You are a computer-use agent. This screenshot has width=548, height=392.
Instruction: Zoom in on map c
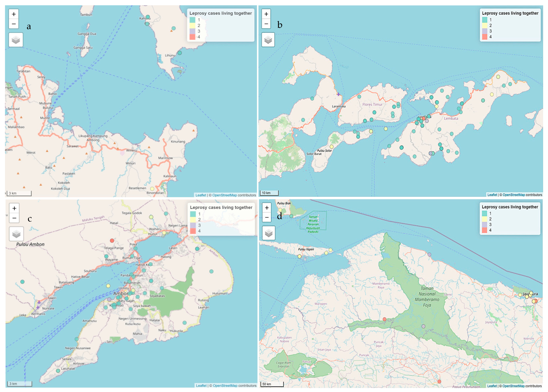(x=14, y=208)
